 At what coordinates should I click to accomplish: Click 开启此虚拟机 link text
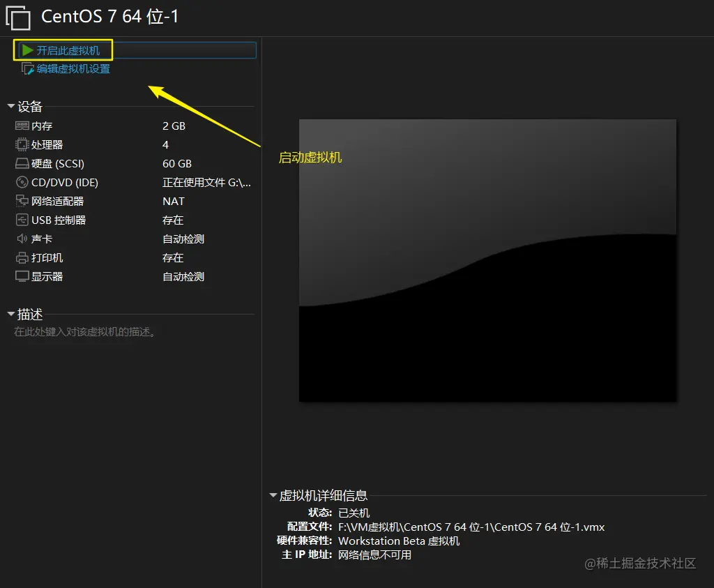click(x=68, y=50)
